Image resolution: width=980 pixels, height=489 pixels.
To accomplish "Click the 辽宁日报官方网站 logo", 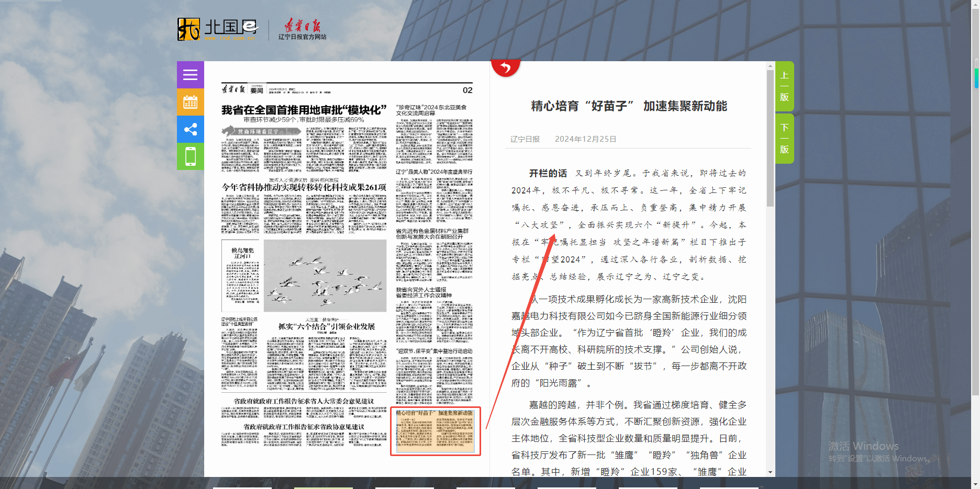I will coord(302,29).
